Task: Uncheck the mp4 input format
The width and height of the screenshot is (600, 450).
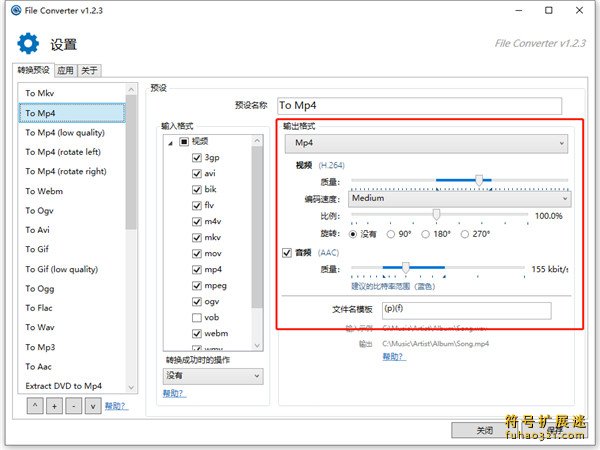Action: [x=197, y=269]
